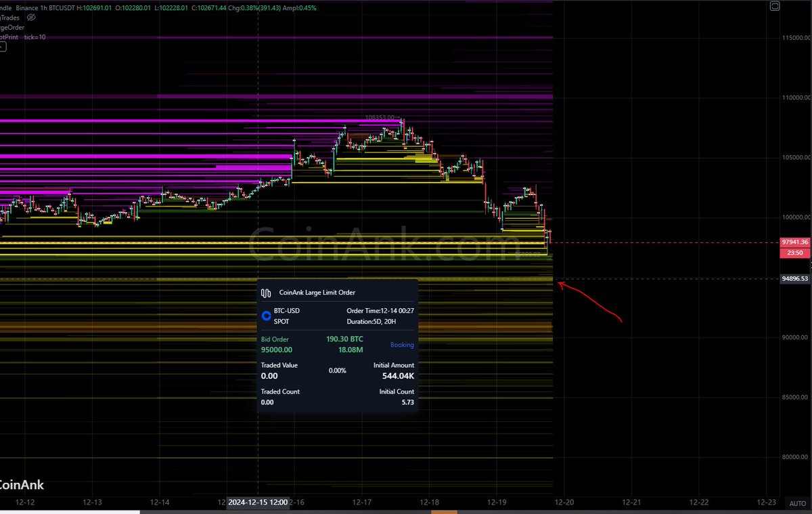This screenshot has width=812, height=514.
Task: Click the Bid Order 95000.00 value
Action: [277, 350]
